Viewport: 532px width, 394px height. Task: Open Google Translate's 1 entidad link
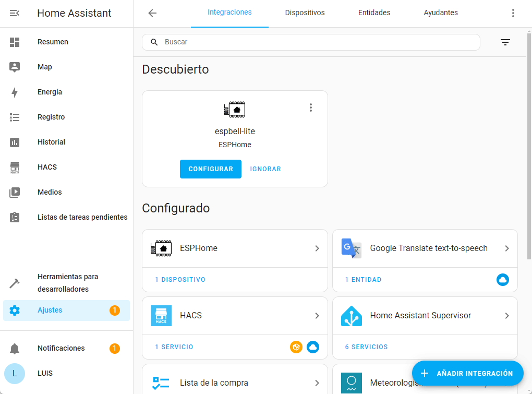(x=363, y=280)
